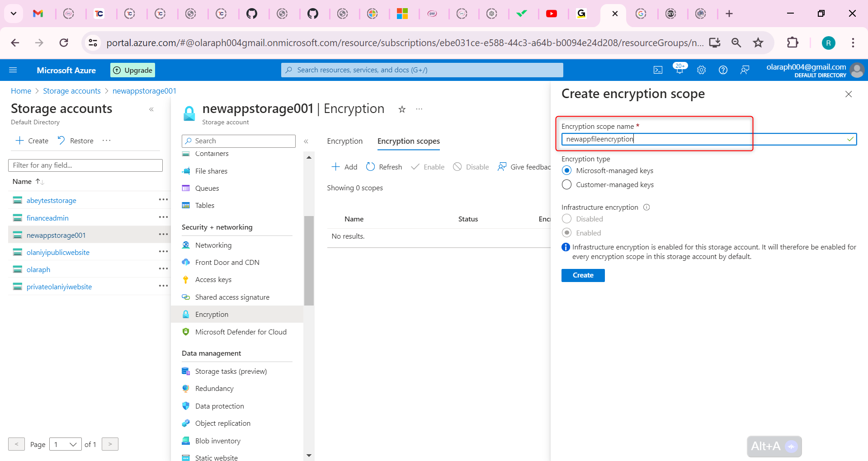Image resolution: width=868 pixels, height=461 pixels.
Task: Open the Gmail browser tab
Action: [x=38, y=14]
